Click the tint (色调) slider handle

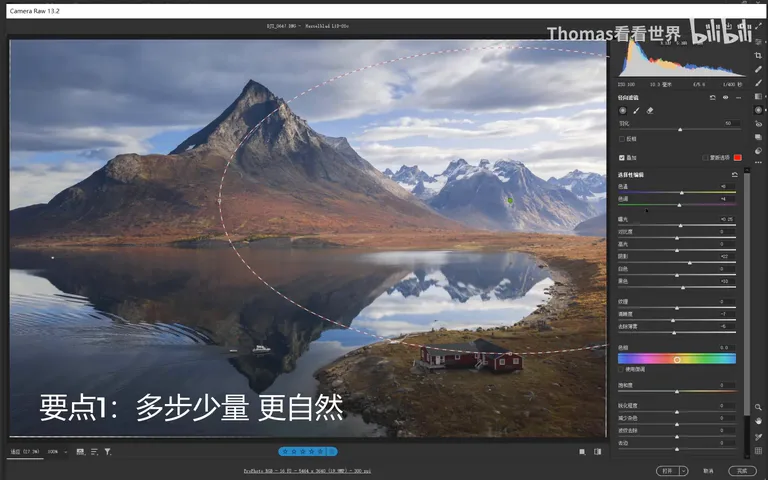(x=679, y=205)
